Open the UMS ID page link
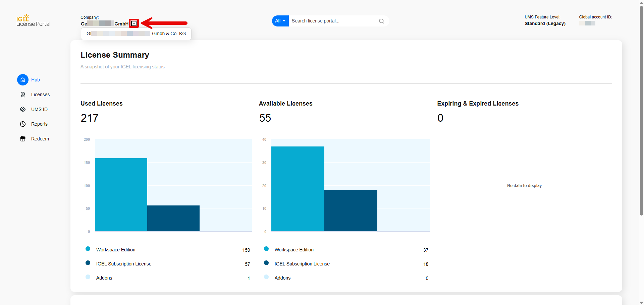The height and width of the screenshot is (305, 644). [x=39, y=109]
